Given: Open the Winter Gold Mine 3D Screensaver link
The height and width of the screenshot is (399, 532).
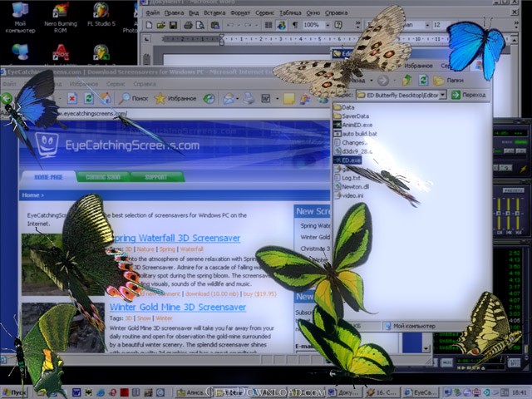Looking at the screenshot, I should coord(178,308).
